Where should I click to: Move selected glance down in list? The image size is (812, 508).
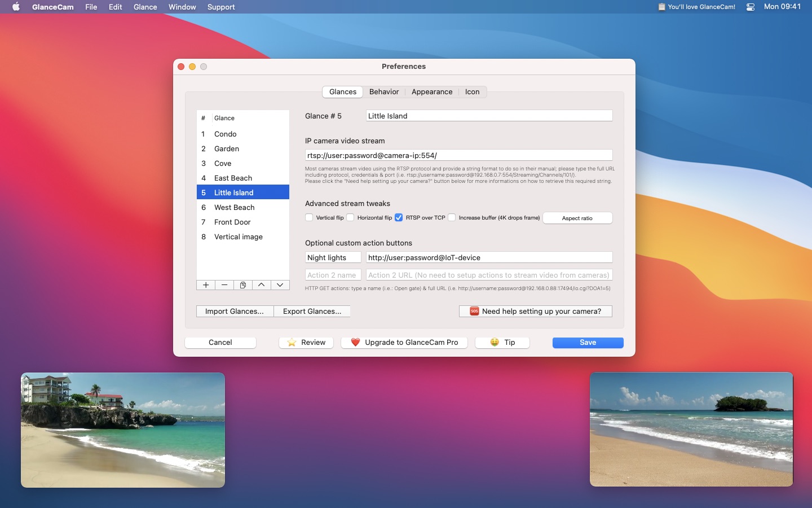[x=280, y=285]
